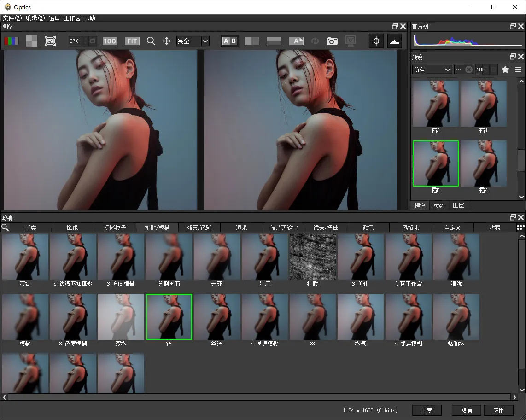Image resolution: width=526 pixels, height=420 pixels.
Task: Select the 丝绸 filter thumbnail
Action: pyautogui.click(x=216, y=317)
